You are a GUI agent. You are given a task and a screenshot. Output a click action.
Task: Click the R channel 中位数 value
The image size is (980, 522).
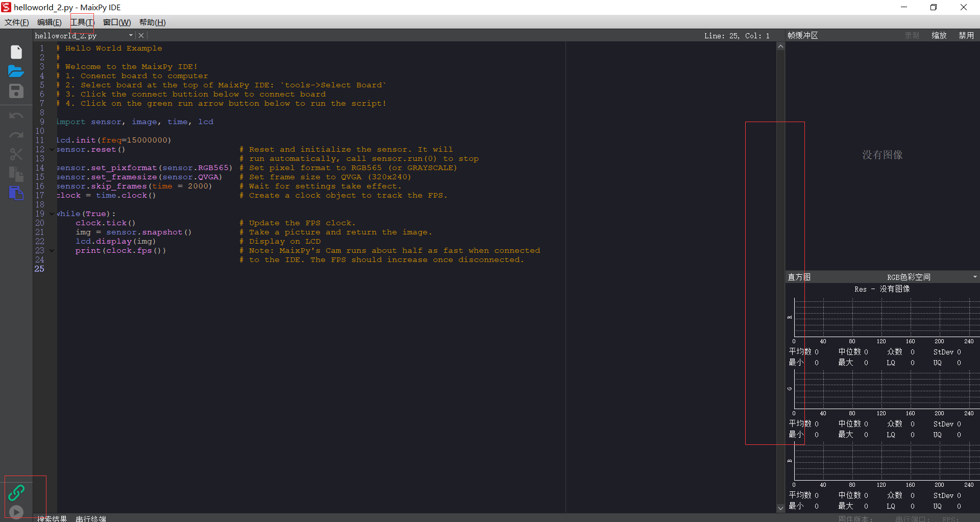866,352
